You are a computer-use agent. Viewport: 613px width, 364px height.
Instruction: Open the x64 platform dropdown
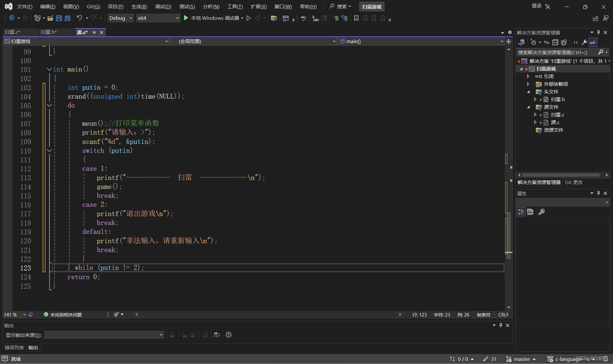[158, 18]
